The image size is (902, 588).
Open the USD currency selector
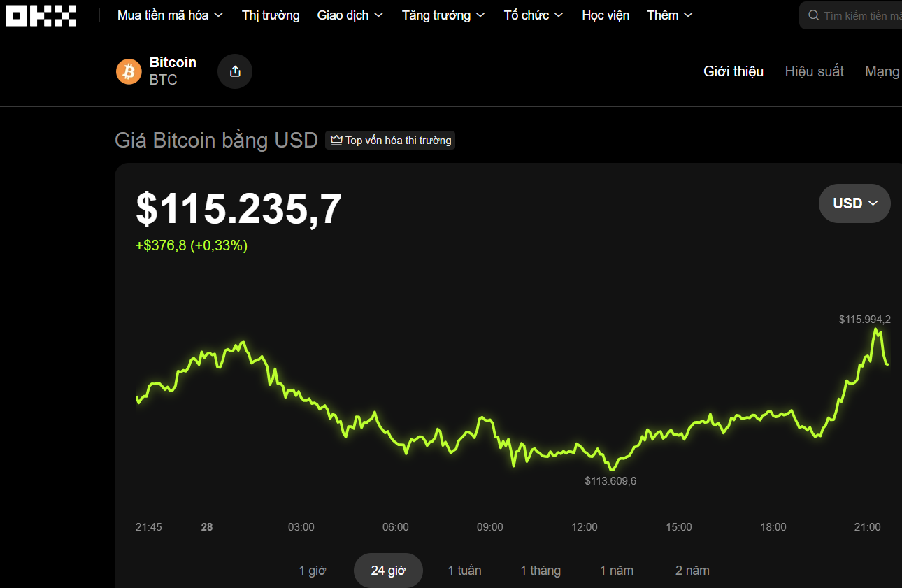tap(854, 203)
